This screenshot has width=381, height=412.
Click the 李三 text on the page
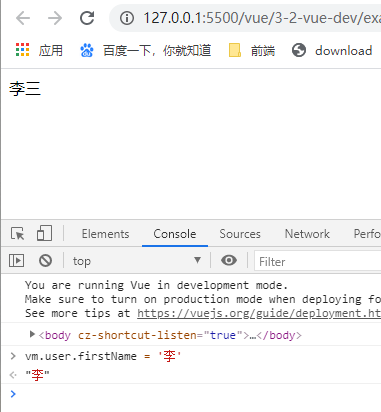(25, 89)
